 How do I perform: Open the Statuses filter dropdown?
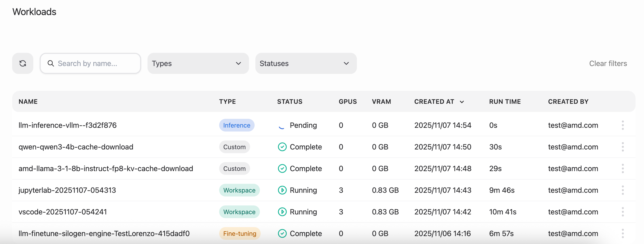click(306, 63)
